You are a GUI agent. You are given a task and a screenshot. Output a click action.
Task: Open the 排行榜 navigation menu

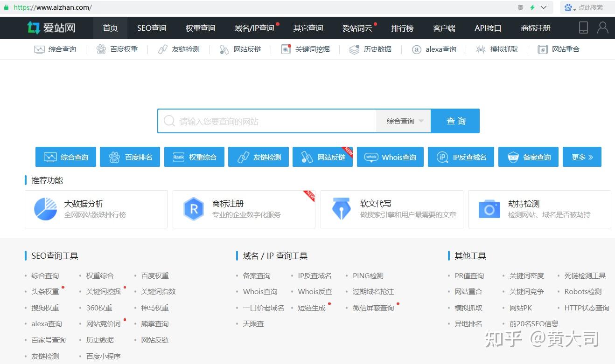click(x=402, y=28)
